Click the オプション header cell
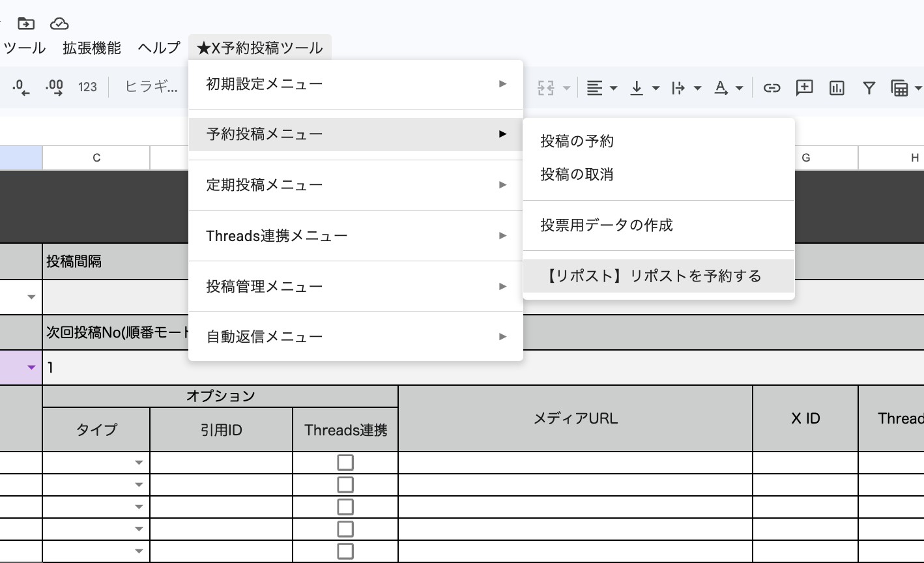Image resolution: width=924 pixels, height=563 pixels. coord(220,396)
